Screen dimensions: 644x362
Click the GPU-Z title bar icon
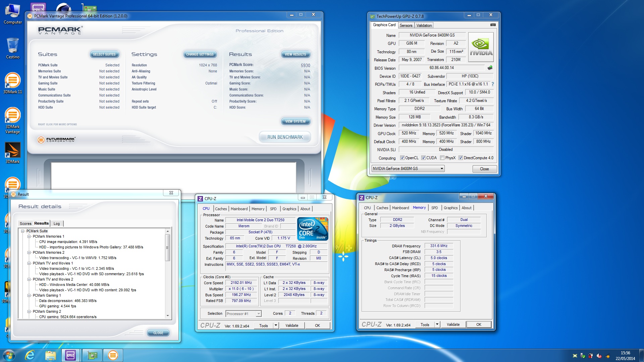click(372, 16)
